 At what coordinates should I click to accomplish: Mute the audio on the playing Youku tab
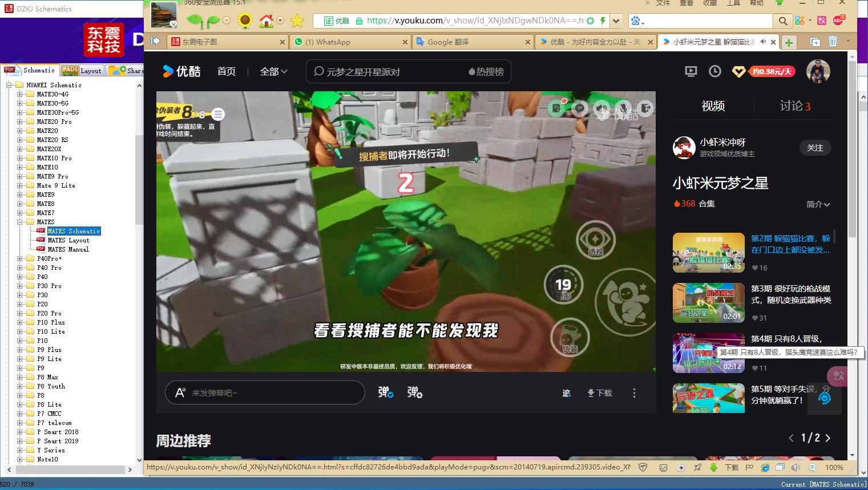point(763,42)
